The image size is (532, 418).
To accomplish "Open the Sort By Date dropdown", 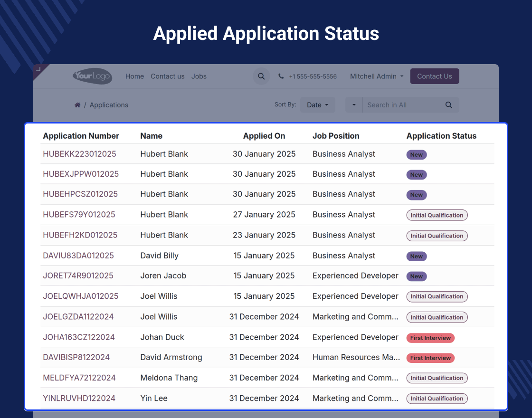I will tap(318, 105).
